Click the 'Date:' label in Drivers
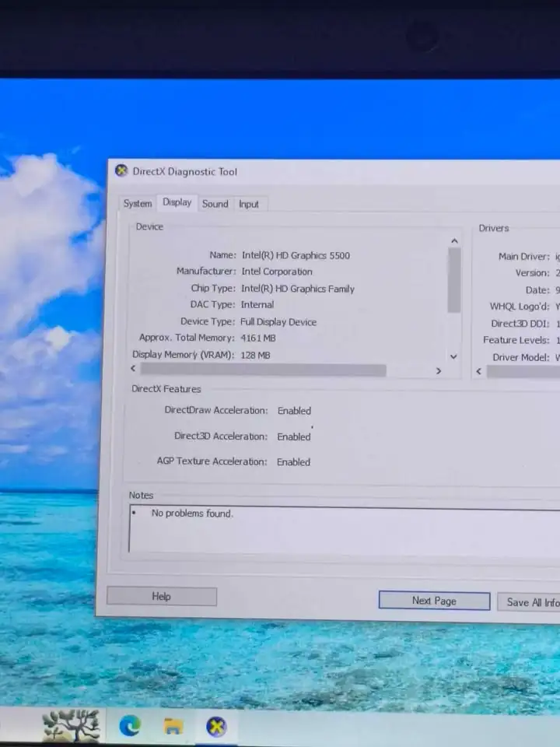The height and width of the screenshot is (747, 560). pyautogui.click(x=537, y=290)
